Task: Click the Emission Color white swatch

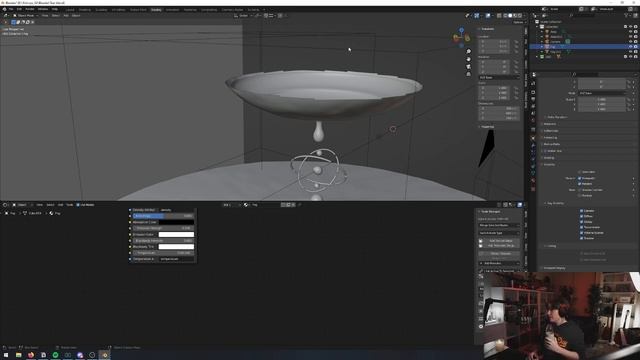Action: pyautogui.click(x=176, y=234)
